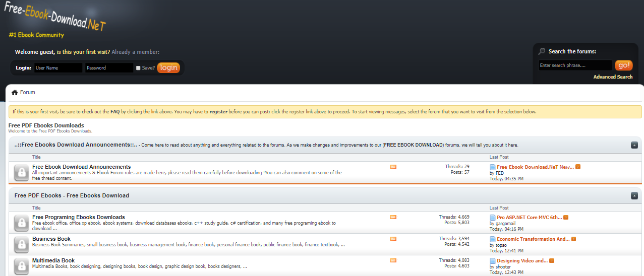Open the FAQ link in notice
This screenshot has height=276, width=644.
pos(114,112)
